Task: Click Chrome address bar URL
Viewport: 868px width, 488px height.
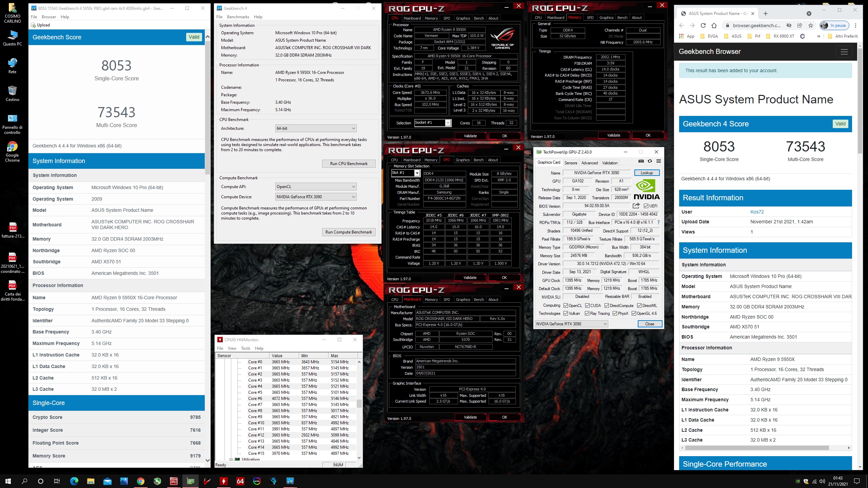Action: tap(756, 25)
